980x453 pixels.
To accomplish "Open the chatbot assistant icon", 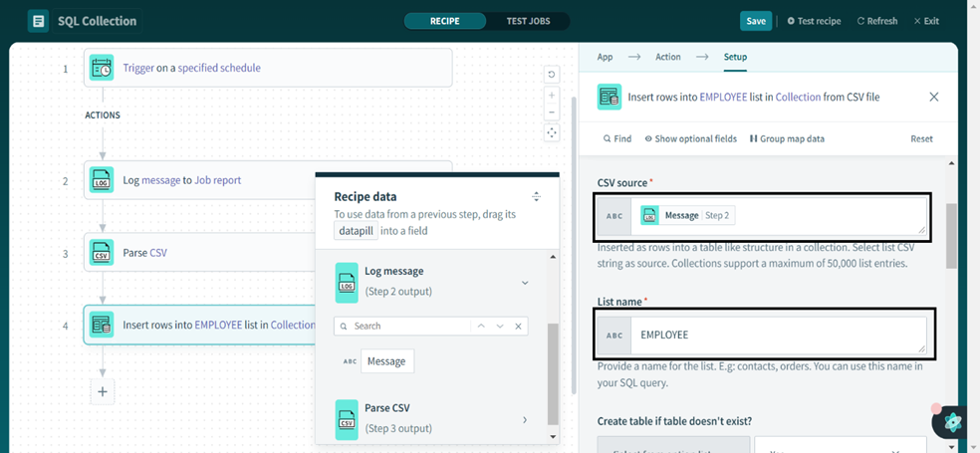I will (x=952, y=422).
